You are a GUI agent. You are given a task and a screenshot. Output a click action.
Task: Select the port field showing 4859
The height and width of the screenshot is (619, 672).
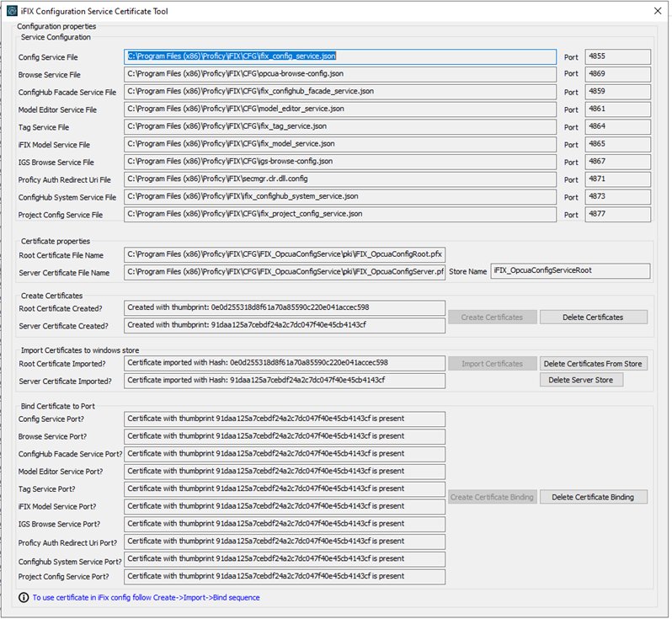[x=617, y=92]
